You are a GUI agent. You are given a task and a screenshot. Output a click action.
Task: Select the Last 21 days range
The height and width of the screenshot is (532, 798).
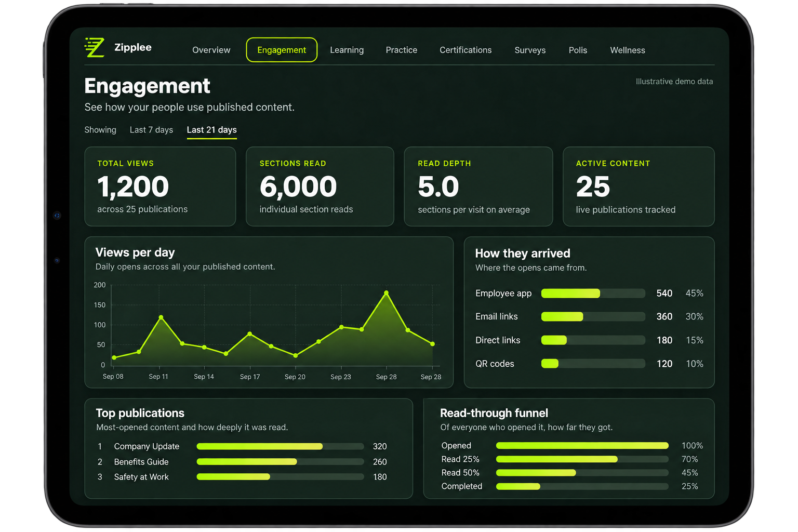click(x=211, y=130)
